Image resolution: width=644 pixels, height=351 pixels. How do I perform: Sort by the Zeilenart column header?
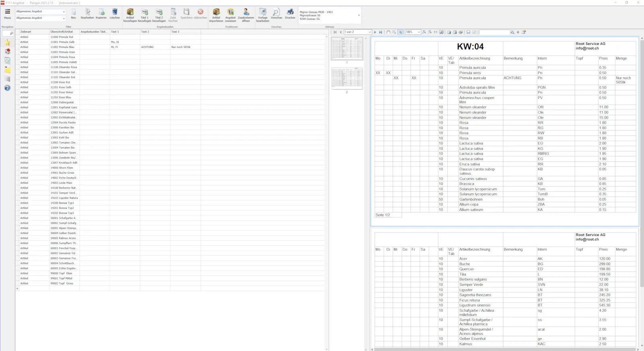tap(34, 32)
